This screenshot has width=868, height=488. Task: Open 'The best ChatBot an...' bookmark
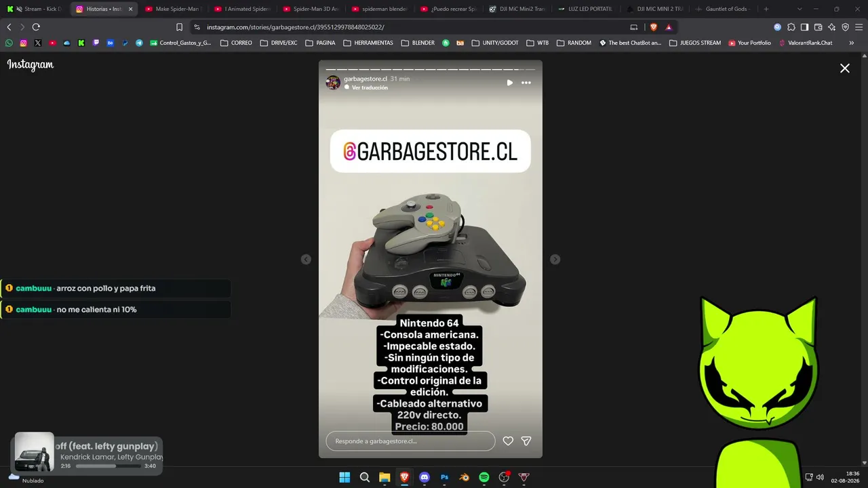[630, 43]
